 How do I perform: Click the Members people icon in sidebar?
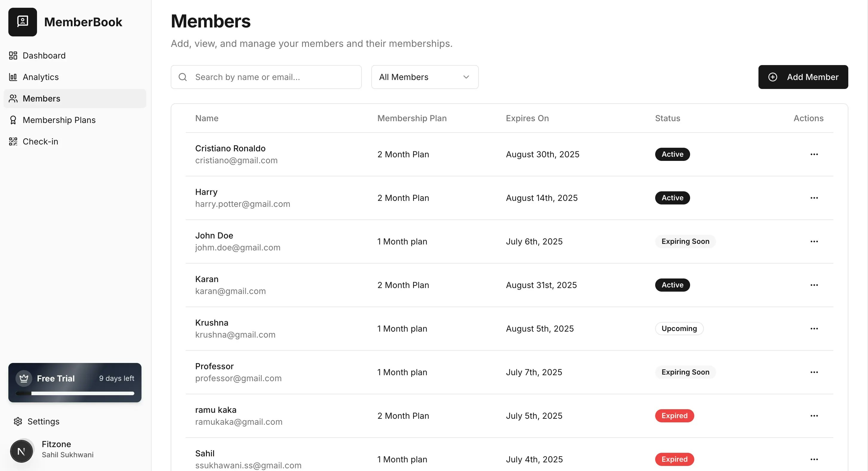(13, 98)
